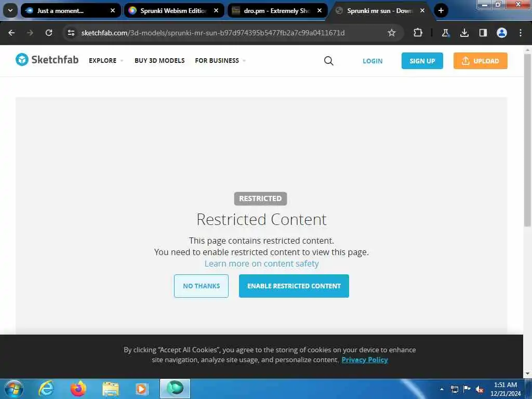Launch Internet Explorer from taskbar
The image size is (532, 399).
(46, 389)
